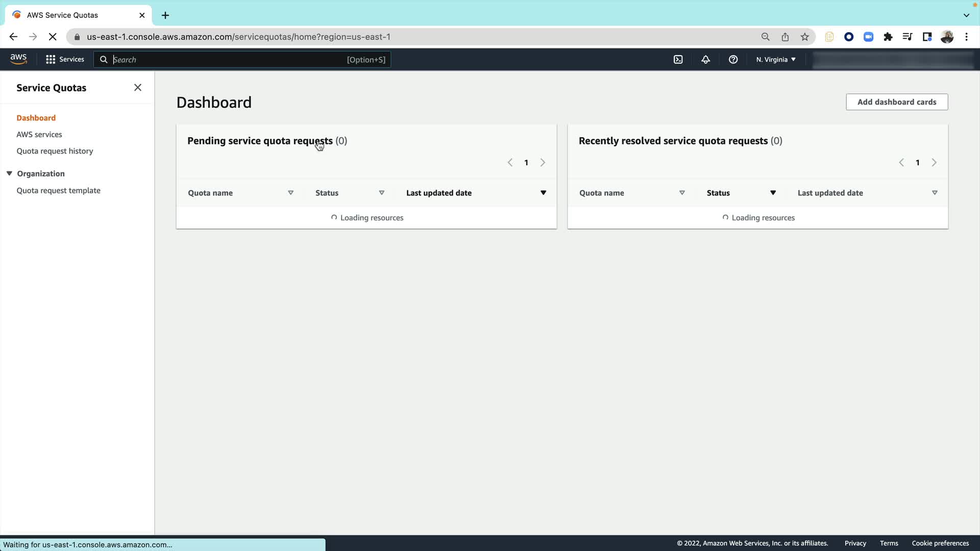Stop loading the page
Screen dimensions: 980x551
pos(53,37)
